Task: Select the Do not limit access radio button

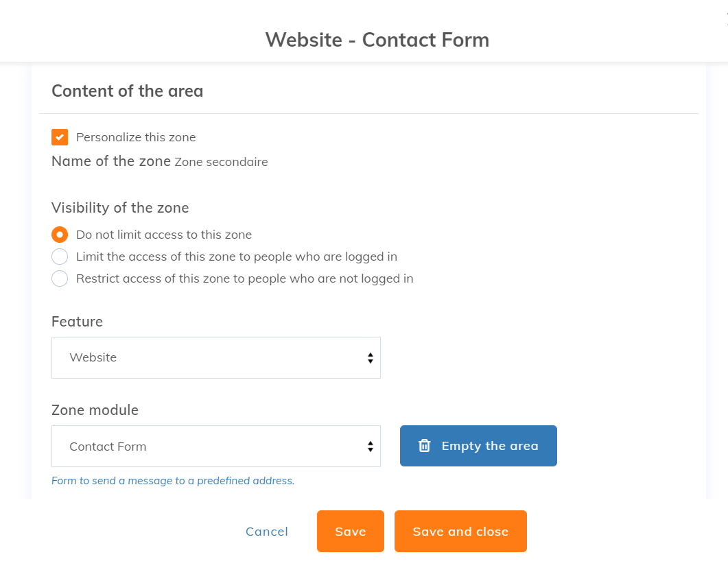Action: [x=60, y=235]
